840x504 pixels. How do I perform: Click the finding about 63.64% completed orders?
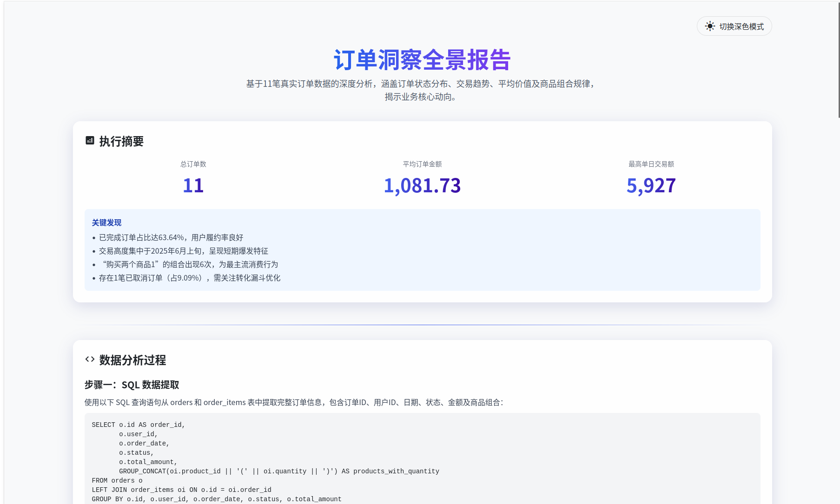pyautogui.click(x=171, y=237)
